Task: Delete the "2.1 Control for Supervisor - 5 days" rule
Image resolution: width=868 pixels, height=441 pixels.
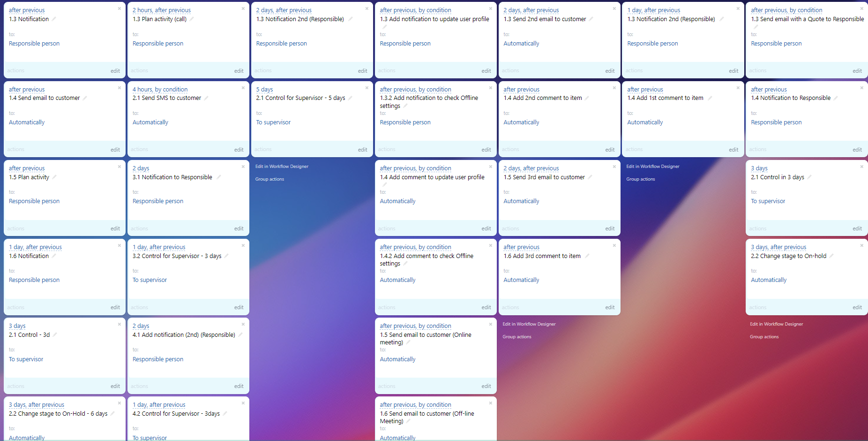Action: tap(367, 88)
